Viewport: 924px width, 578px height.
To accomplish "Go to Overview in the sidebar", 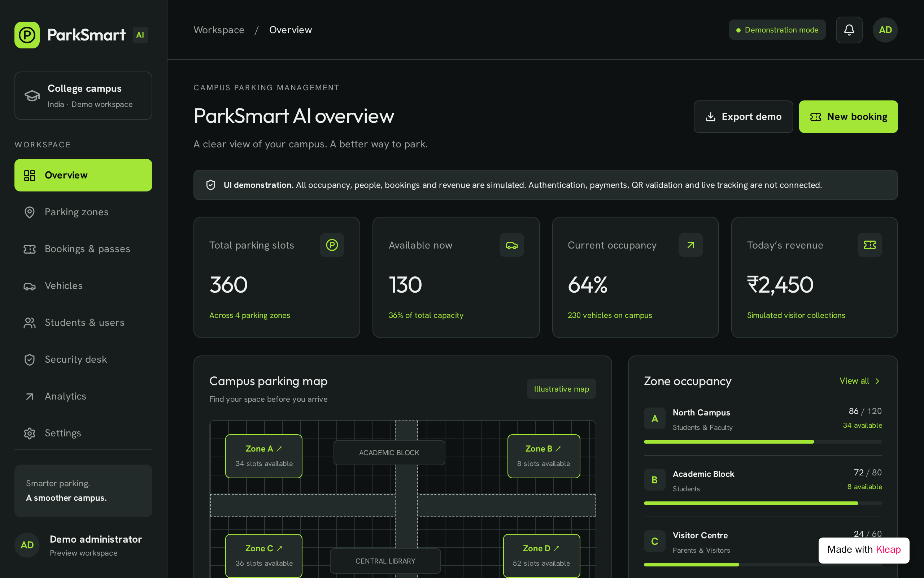I will 83,176.
